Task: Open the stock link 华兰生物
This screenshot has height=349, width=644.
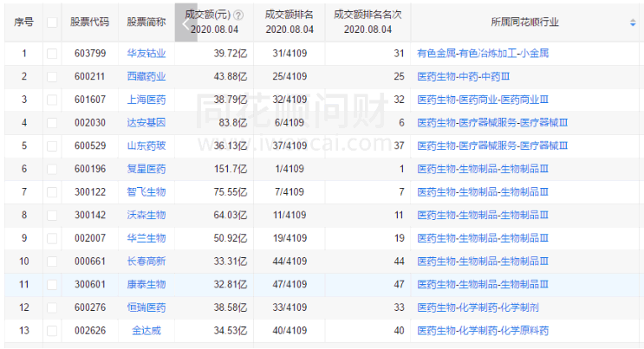Action: pos(146,238)
